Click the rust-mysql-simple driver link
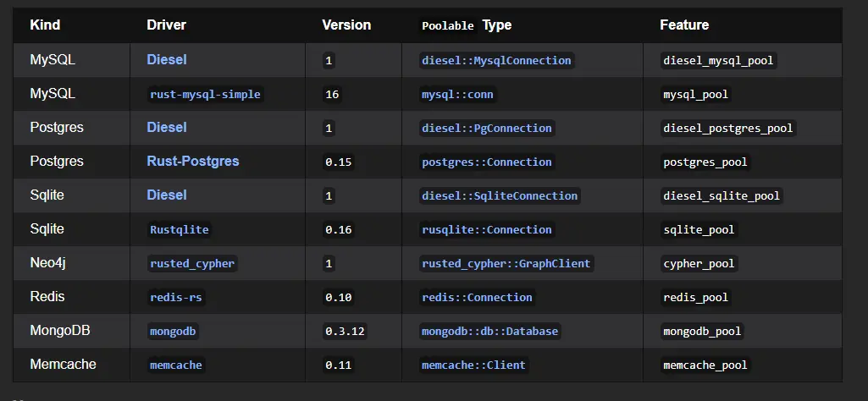This screenshot has height=401, width=868. tap(206, 94)
